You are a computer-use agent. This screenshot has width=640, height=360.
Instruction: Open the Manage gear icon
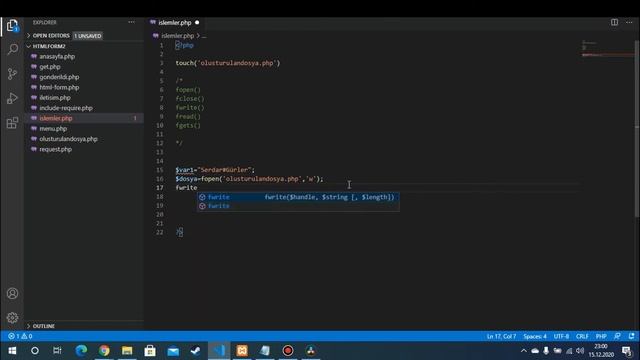[12, 318]
